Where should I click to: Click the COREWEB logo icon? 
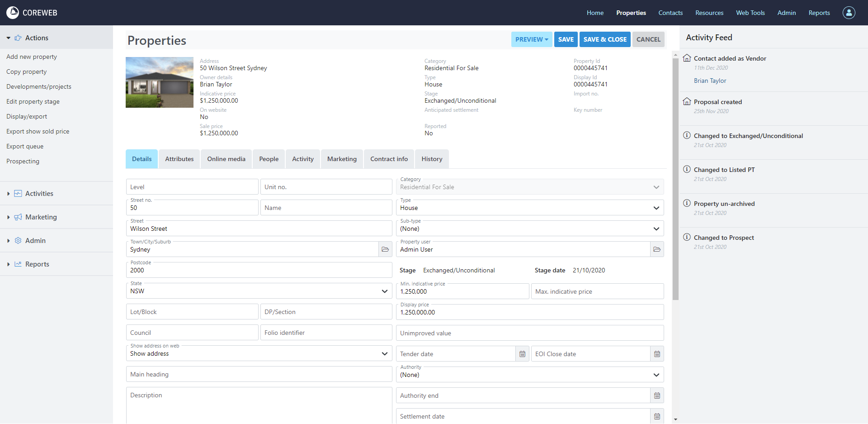(13, 13)
